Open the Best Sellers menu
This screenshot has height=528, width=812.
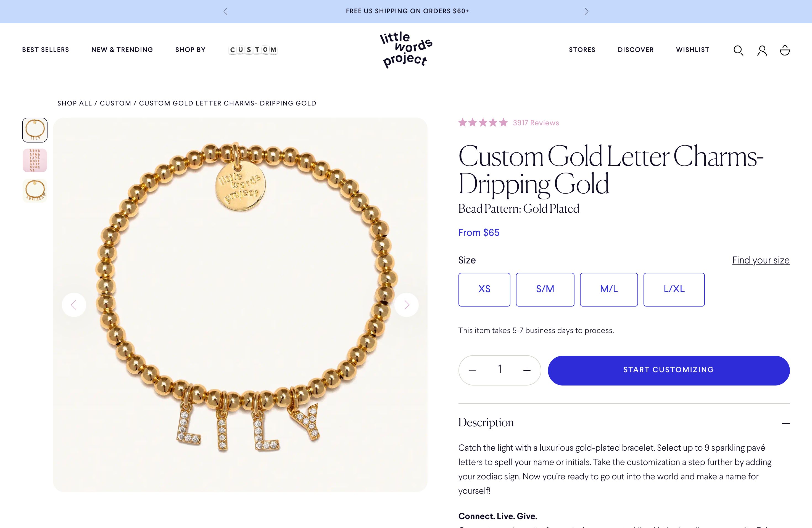46,50
